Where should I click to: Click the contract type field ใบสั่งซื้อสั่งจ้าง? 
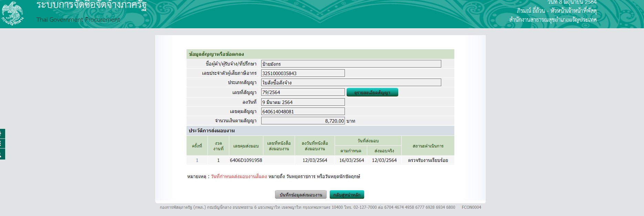351,82
